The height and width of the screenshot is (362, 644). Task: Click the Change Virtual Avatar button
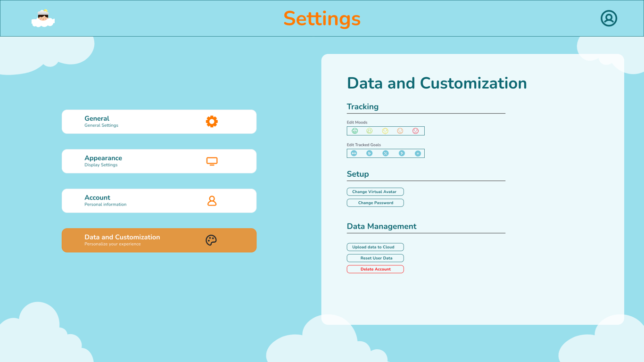(375, 192)
